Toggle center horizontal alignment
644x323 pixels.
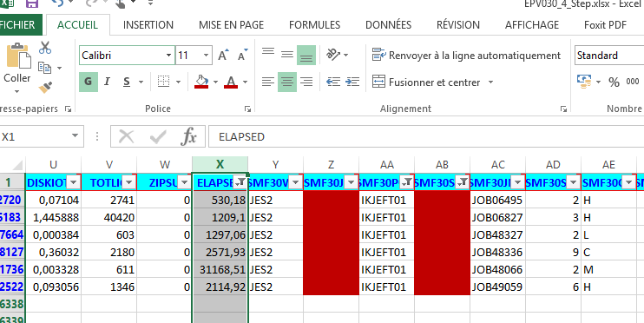287,82
